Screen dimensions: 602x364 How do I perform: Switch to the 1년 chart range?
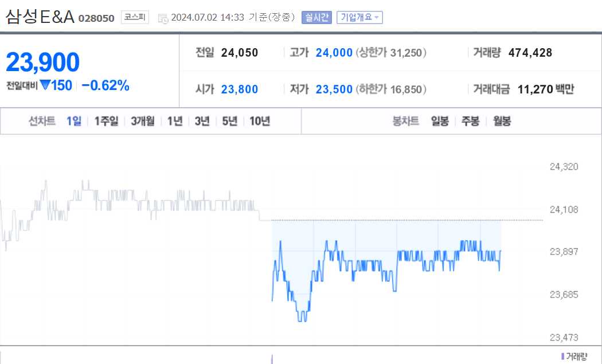[175, 122]
